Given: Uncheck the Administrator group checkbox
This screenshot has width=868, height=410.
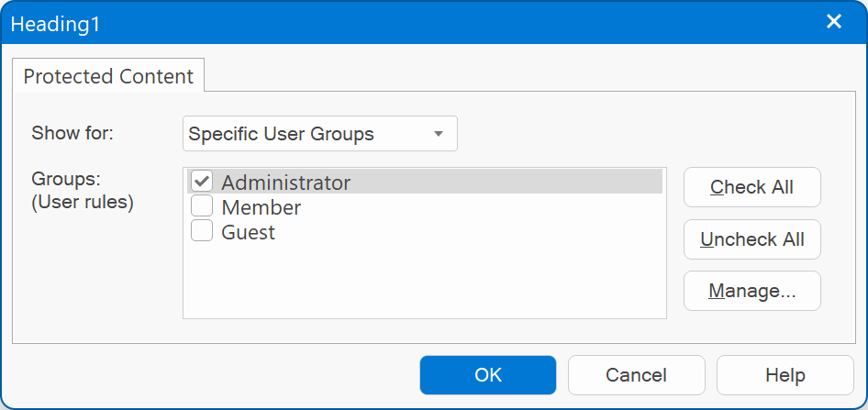Looking at the screenshot, I should tap(202, 182).
